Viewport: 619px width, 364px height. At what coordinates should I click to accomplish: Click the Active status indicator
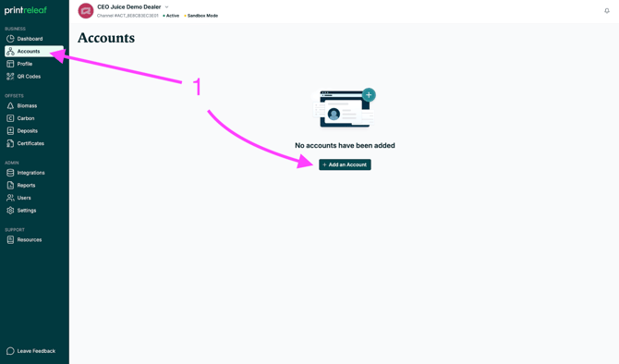coord(171,16)
